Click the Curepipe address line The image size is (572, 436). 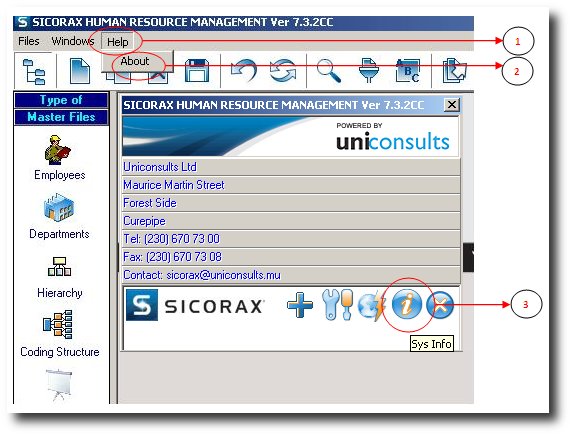coord(291,221)
